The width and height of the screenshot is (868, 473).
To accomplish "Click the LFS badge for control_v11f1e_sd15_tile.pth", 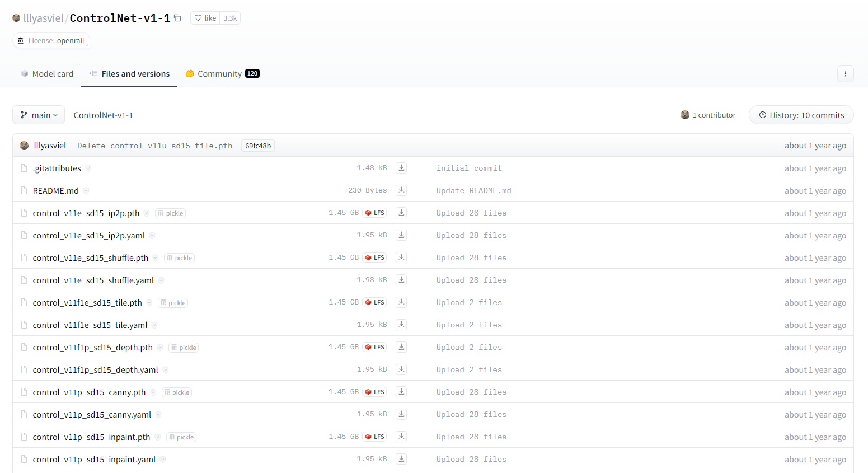I will click(375, 302).
